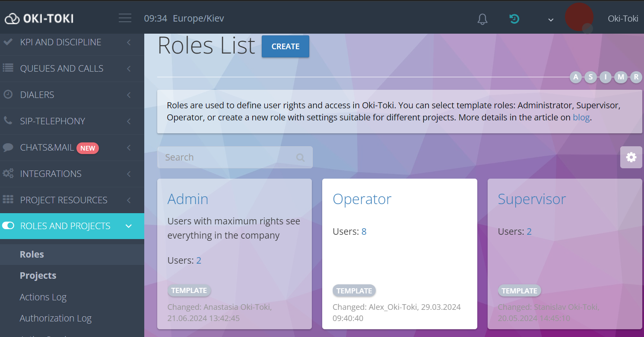Click the Oki-Toki username in header
Image resolution: width=644 pixels, height=337 pixels.
pos(623,19)
